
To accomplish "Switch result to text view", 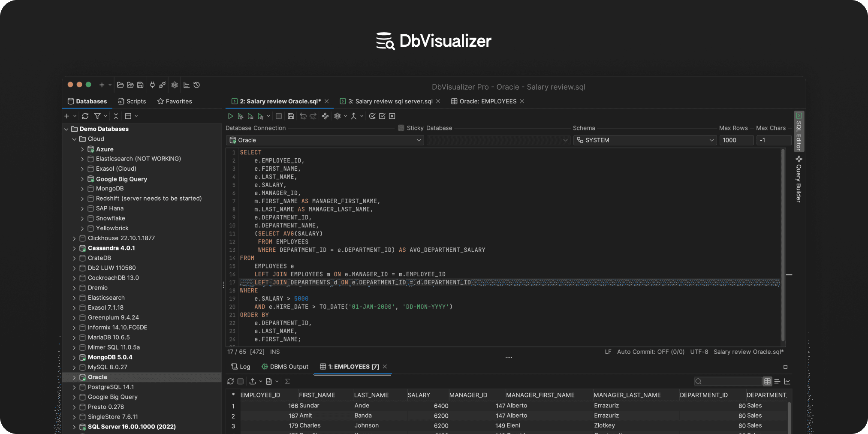I will point(777,381).
